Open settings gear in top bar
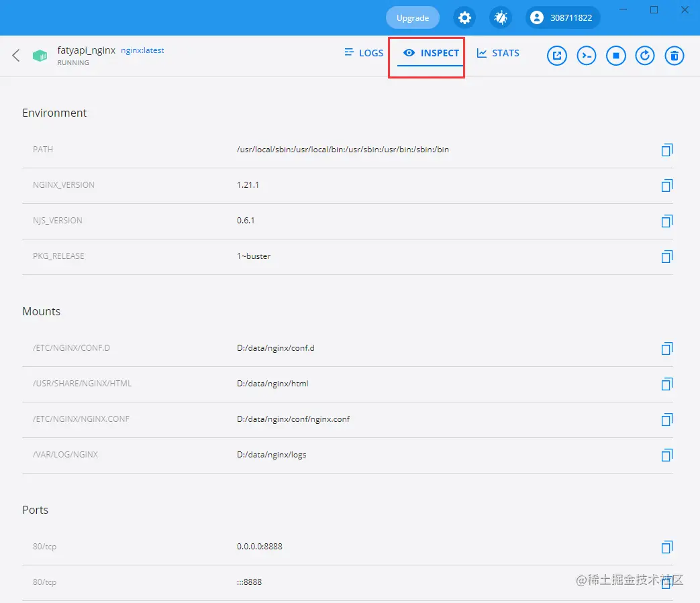This screenshot has height=603, width=700. (464, 18)
